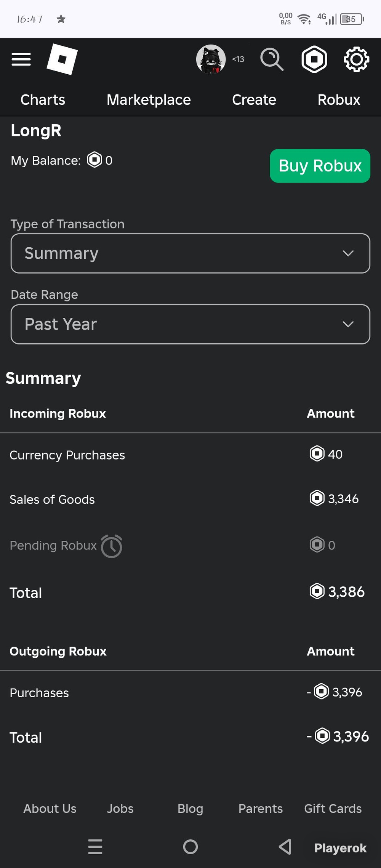Screen dimensions: 381x868
Task: Expand the Type of Transaction Summary dropdown
Action: click(x=190, y=253)
